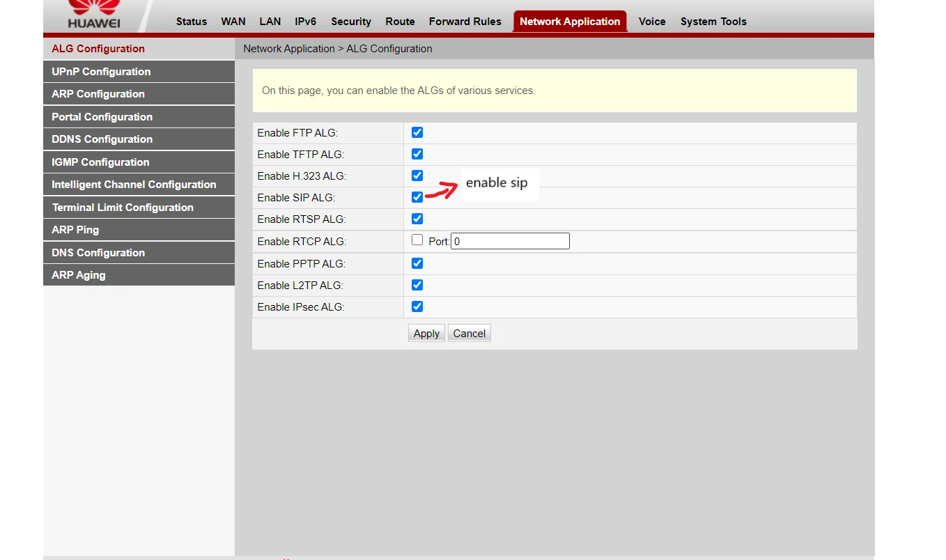Go to the Security tab
Screen dimensions: 946x560
tap(351, 22)
